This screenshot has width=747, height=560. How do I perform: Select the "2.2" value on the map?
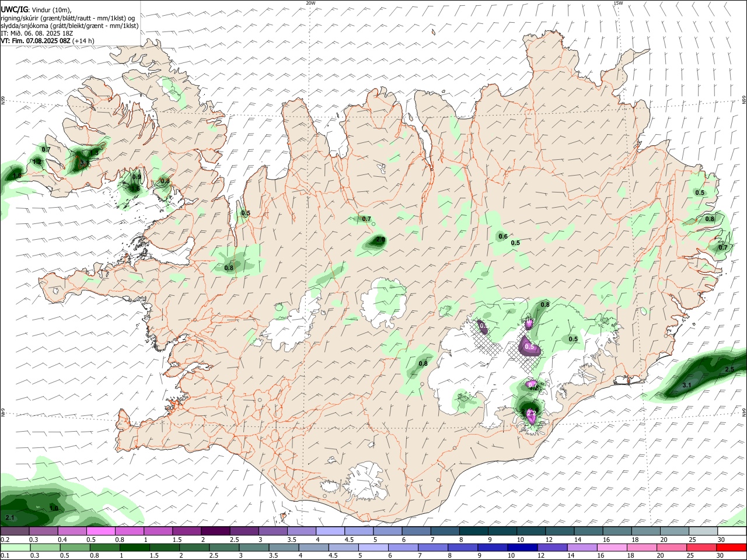[531, 414]
